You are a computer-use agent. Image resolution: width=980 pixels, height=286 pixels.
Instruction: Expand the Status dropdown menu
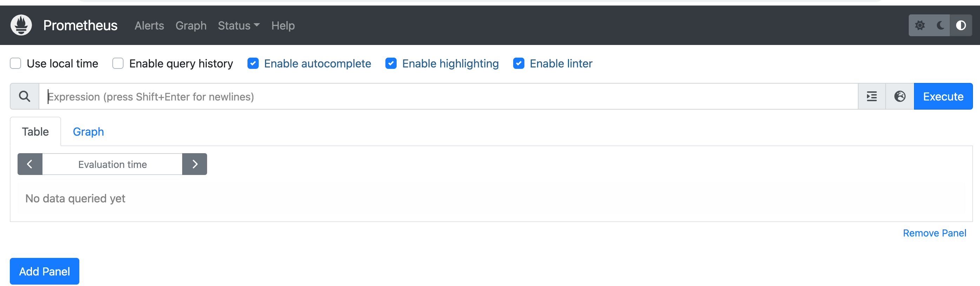point(239,26)
